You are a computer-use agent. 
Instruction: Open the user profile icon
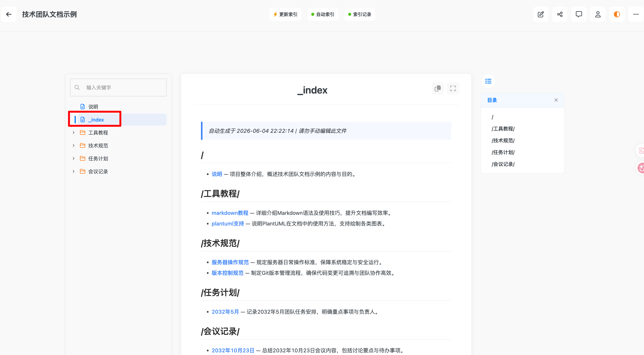598,14
